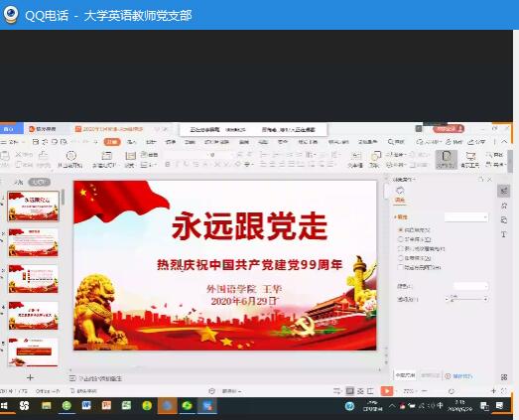This screenshot has width=519, height=420.
Task: Select the first fill radio option
Action: click(400, 229)
